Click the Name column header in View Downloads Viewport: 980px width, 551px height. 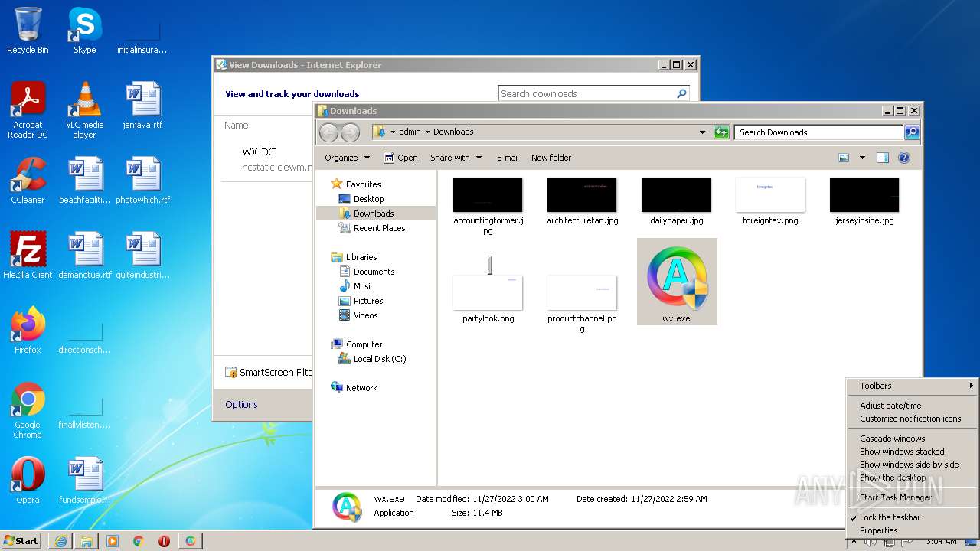(237, 125)
